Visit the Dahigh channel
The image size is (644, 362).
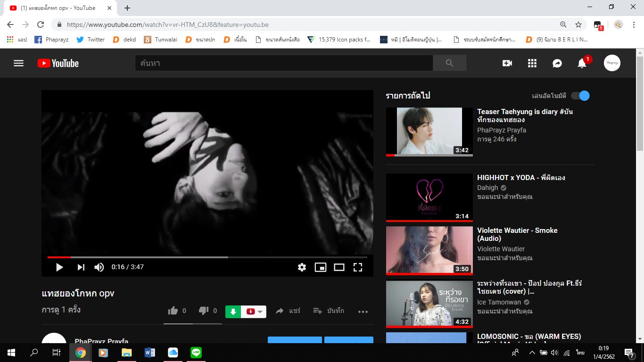pos(487,188)
